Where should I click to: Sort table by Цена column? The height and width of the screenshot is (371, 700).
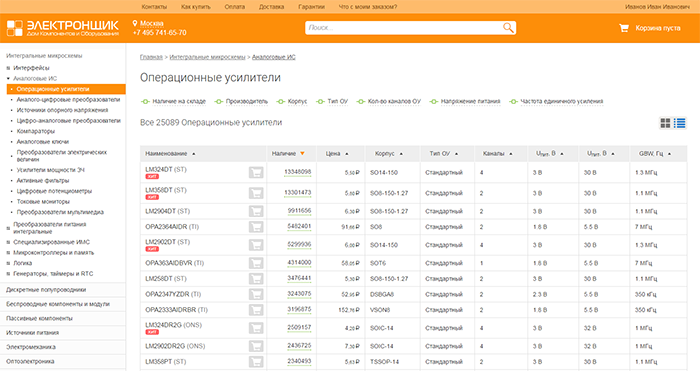tap(337, 154)
